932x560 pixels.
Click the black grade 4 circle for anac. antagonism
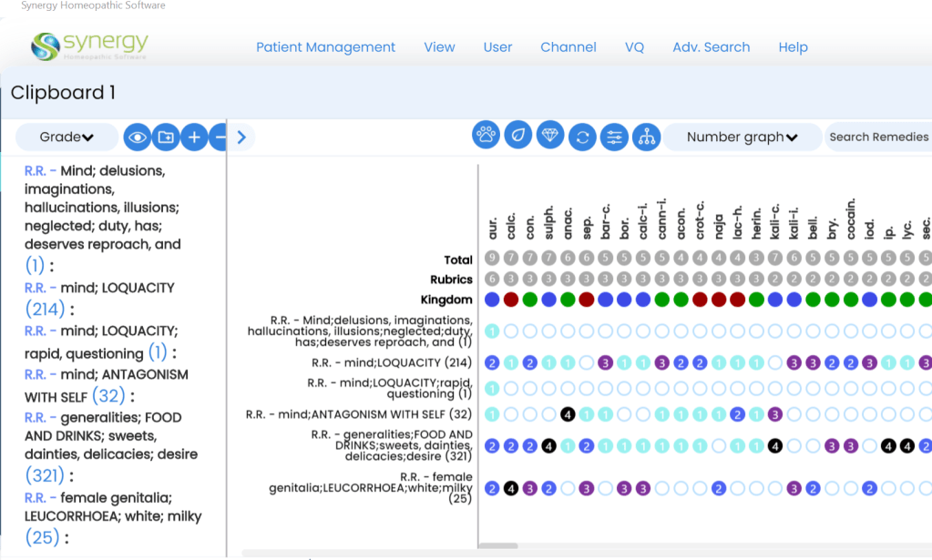(568, 414)
